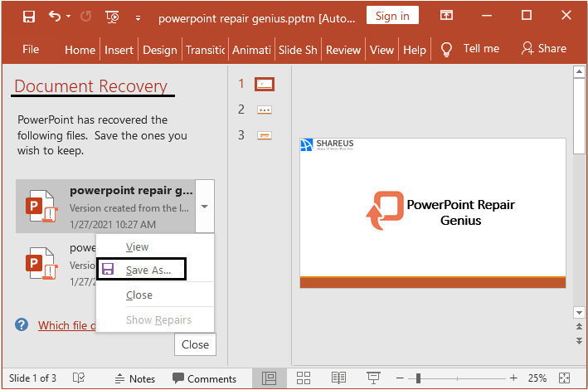
Task: Switch to Reading View icon
Action: coord(338,378)
